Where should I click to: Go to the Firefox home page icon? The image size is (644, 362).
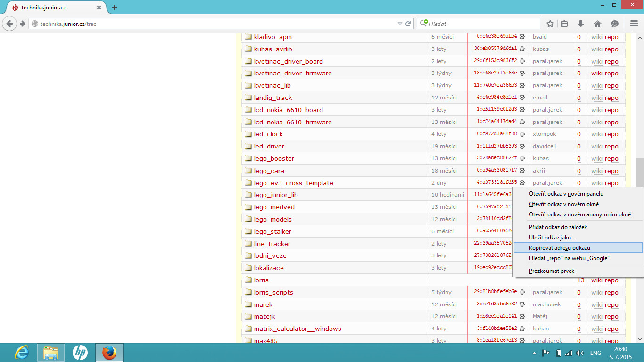(597, 24)
